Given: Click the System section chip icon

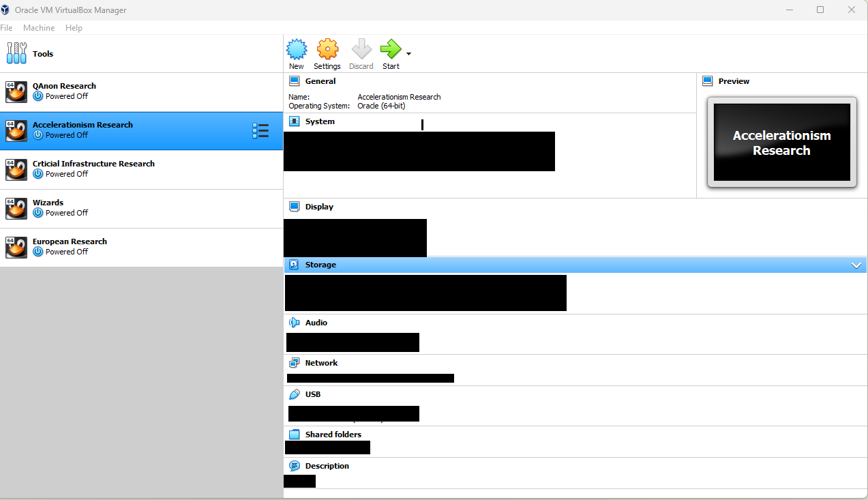Looking at the screenshot, I should pos(295,121).
